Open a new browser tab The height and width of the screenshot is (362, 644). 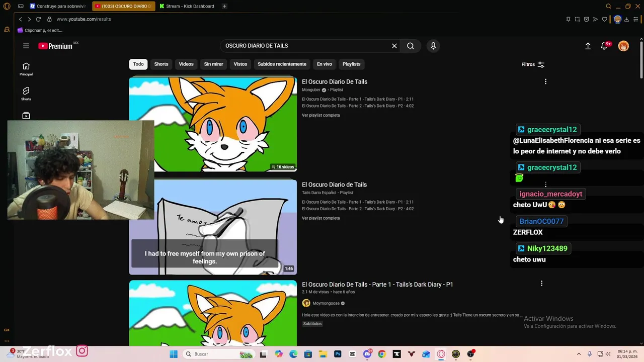point(224,6)
